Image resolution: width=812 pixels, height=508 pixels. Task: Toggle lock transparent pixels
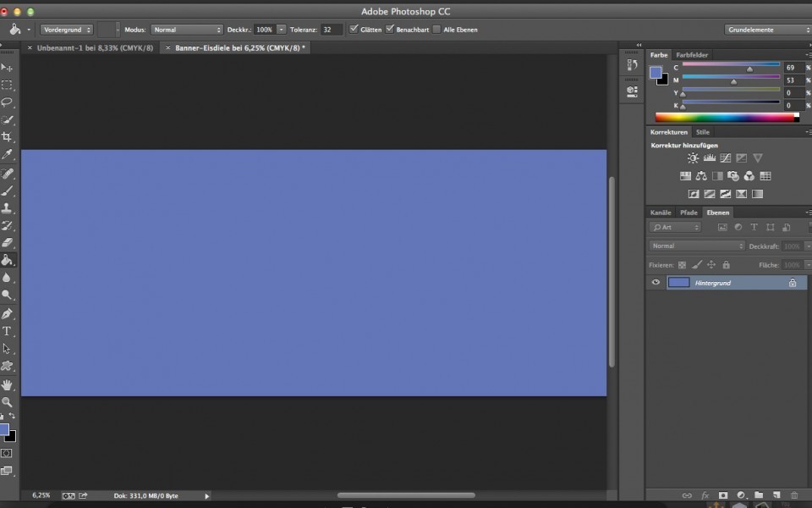click(x=682, y=265)
